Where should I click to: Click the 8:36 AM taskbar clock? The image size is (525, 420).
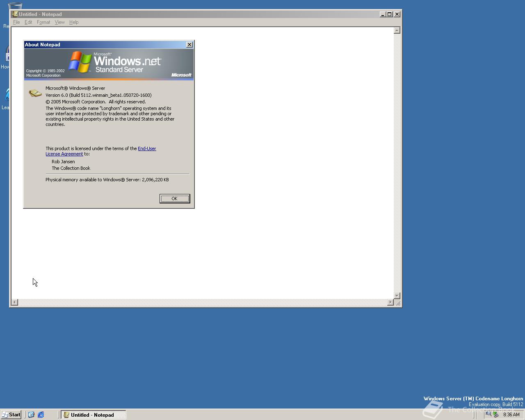511,415
